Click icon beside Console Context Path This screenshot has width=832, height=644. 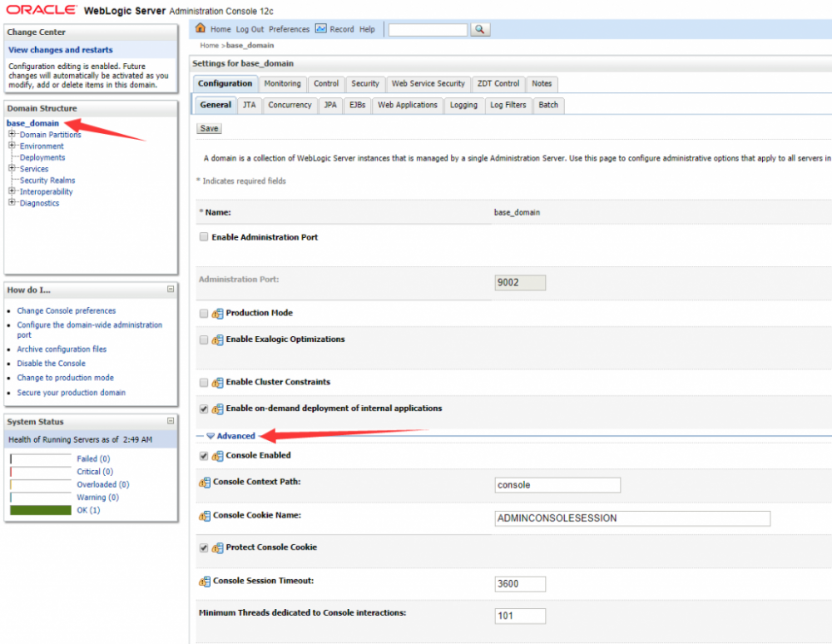click(x=205, y=483)
